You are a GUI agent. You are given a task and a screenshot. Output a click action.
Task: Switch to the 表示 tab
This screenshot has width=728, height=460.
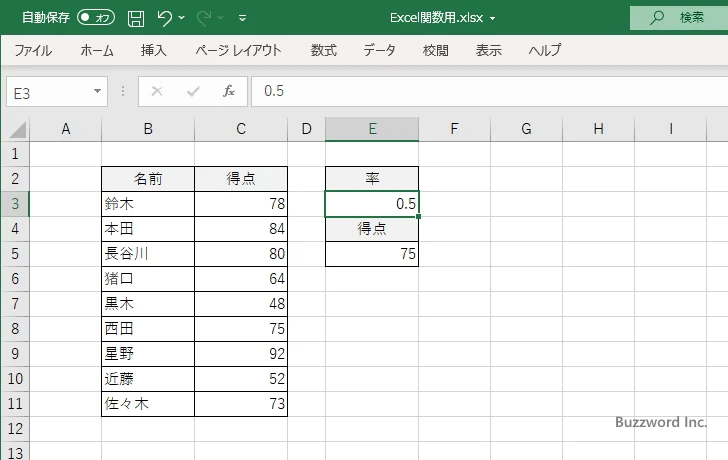pyautogui.click(x=488, y=50)
